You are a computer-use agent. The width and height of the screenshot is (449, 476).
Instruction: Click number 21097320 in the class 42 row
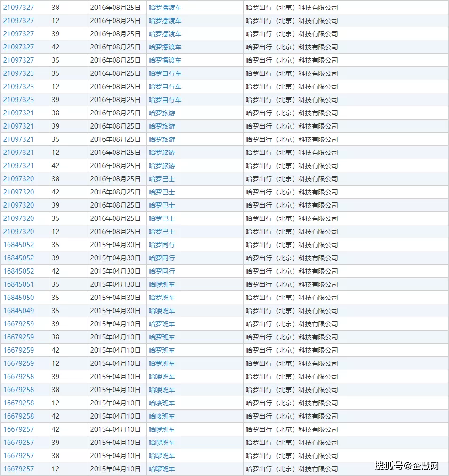click(18, 192)
